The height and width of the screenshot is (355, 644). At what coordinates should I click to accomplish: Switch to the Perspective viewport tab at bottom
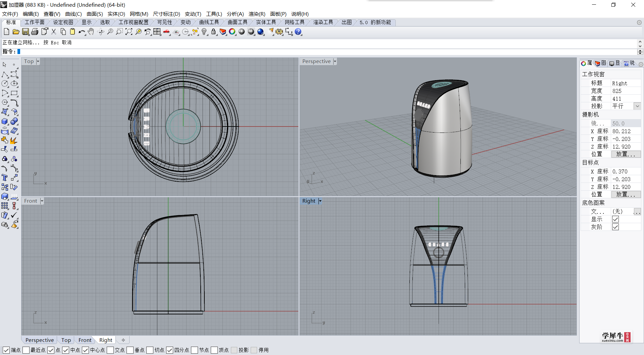[39, 340]
